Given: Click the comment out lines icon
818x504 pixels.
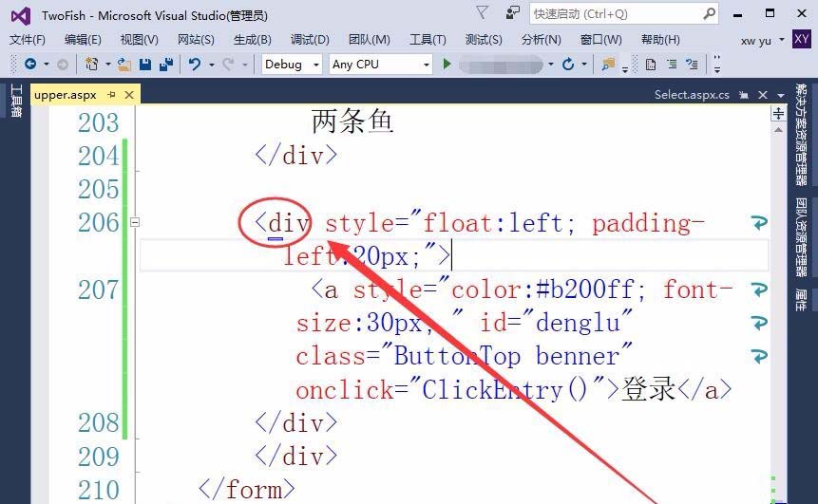Looking at the screenshot, I should pyautogui.click(x=672, y=65).
